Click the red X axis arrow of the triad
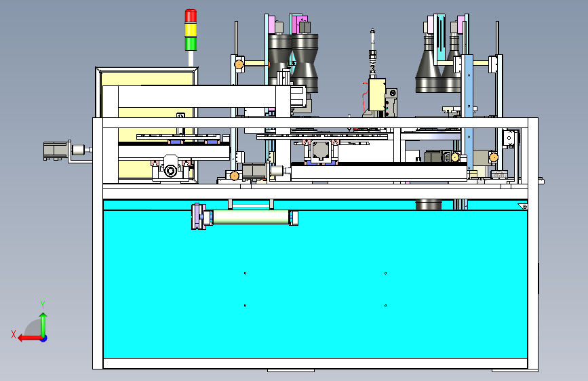The height and width of the screenshot is (381, 588). click(x=29, y=338)
